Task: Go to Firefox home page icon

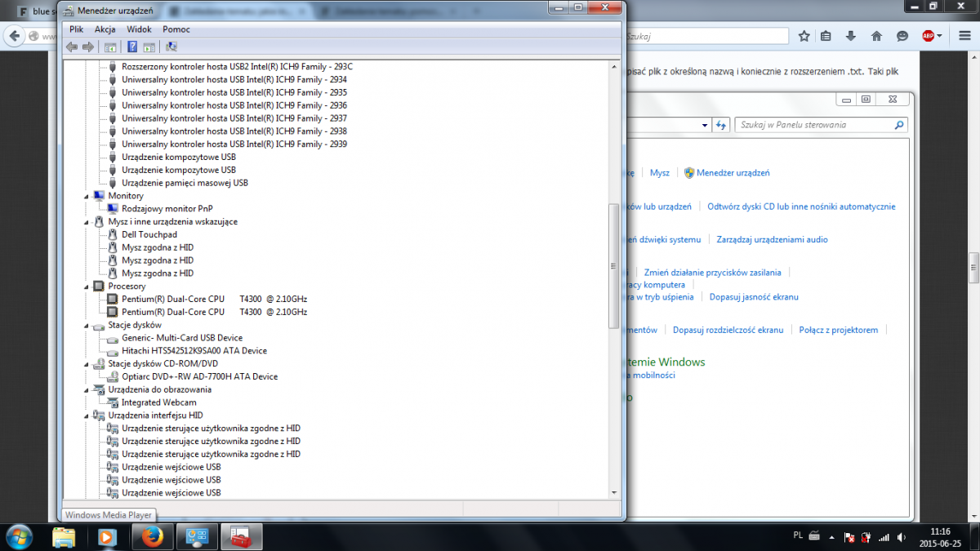Action: [876, 36]
